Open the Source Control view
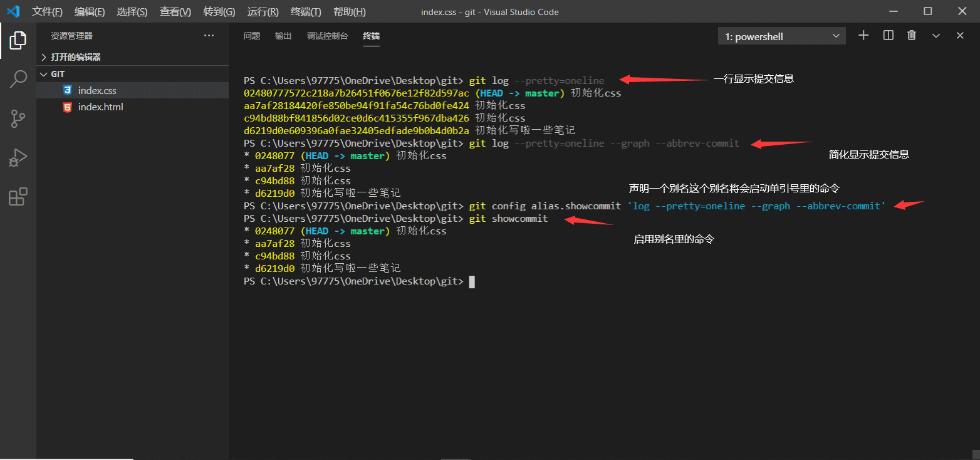The height and width of the screenshot is (460, 980). pos(18,118)
